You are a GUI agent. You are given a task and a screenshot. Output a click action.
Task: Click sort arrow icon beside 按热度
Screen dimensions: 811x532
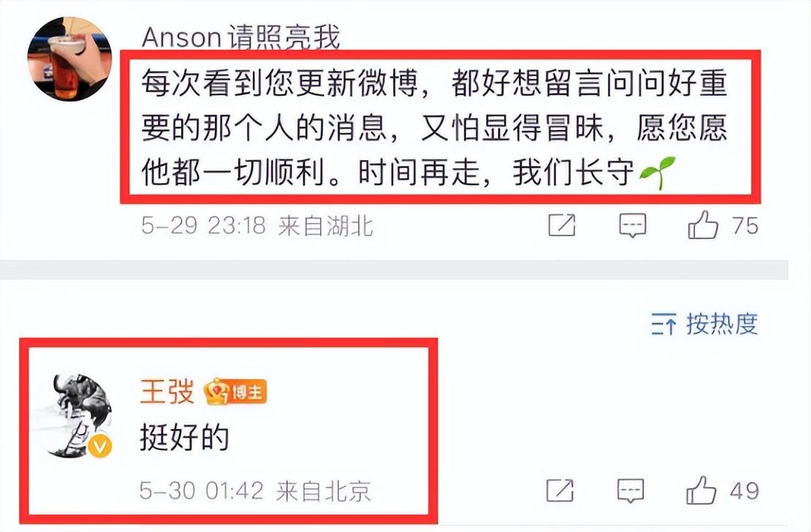(x=663, y=324)
